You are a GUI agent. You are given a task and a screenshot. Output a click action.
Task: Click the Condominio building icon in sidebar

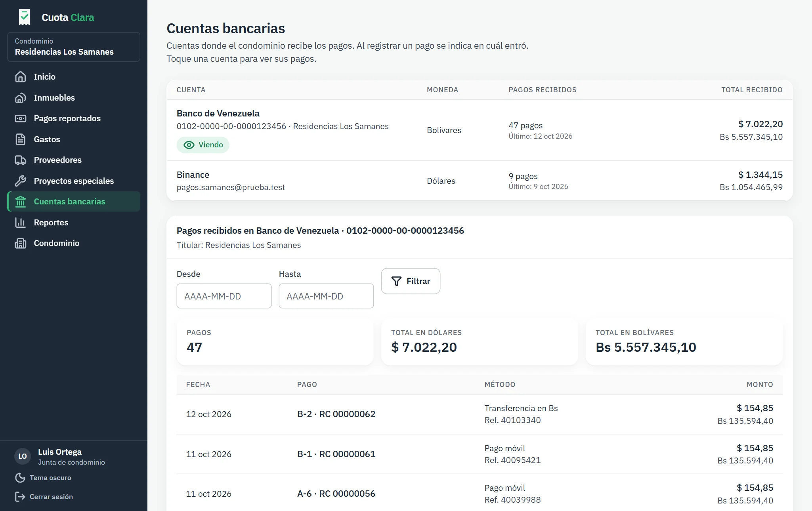(x=20, y=243)
